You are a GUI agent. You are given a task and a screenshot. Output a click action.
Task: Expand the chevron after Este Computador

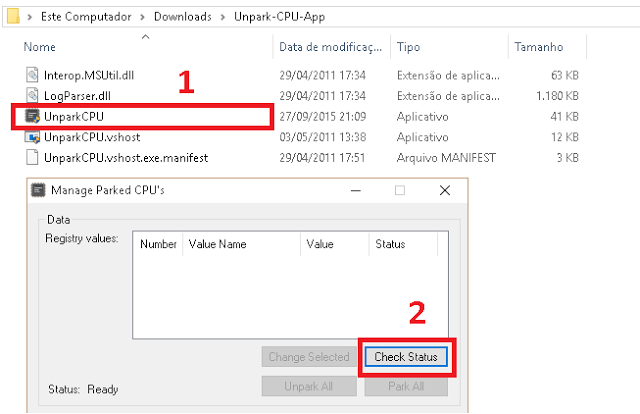[x=142, y=17]
